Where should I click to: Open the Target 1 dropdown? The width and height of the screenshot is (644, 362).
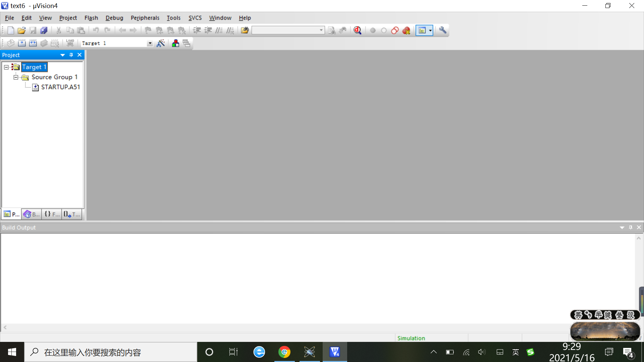150,43
